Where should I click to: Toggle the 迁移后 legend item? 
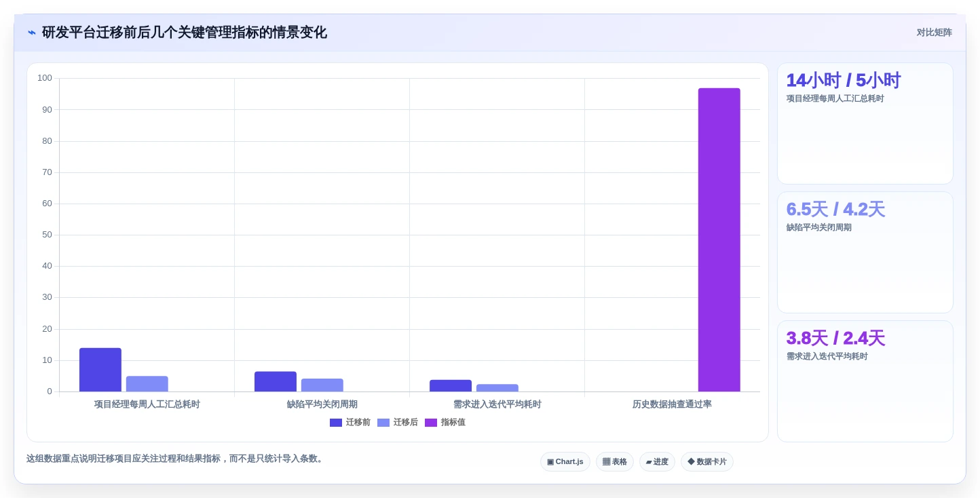coord(398,422)
